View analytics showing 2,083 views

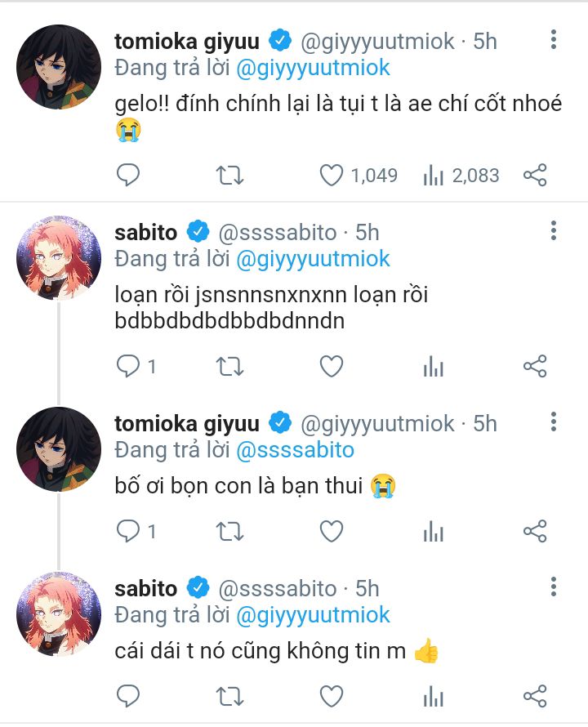tap(433, 175)
